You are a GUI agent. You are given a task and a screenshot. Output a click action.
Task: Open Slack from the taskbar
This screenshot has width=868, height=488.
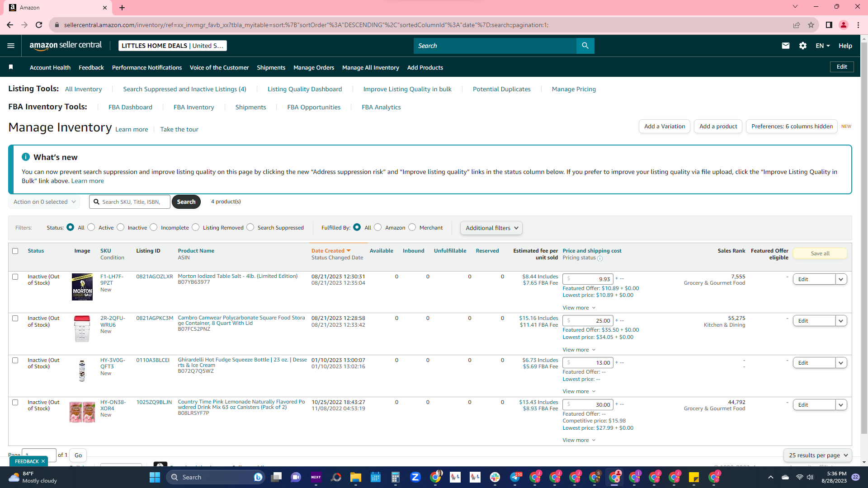click(x=495, y=477)
